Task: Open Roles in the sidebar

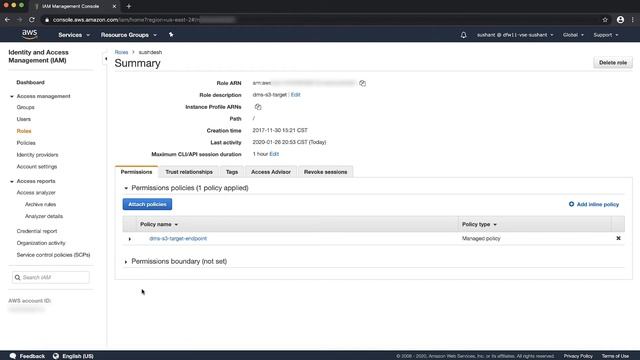Action: [x=24, y=131]
